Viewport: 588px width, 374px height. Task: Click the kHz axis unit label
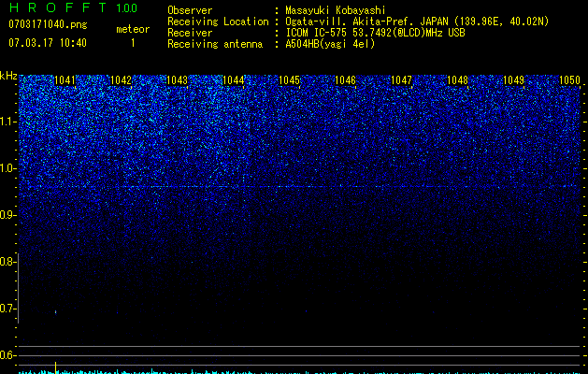point(8,76)
